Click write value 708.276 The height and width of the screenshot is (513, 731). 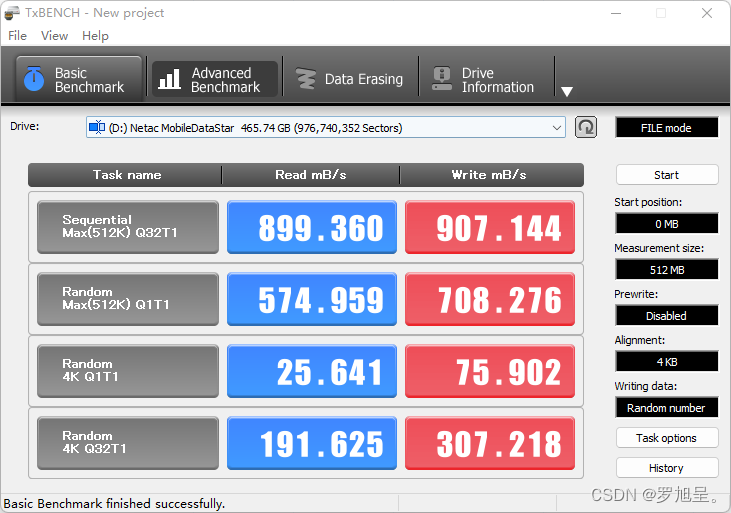tap(490, 299)
